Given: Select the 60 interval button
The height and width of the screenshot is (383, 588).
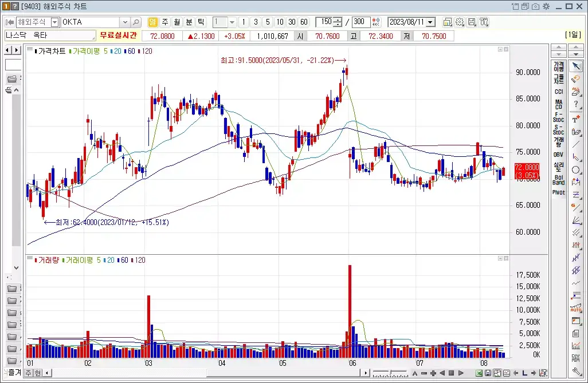Looking at the screenshot, I should pos(304,22).
